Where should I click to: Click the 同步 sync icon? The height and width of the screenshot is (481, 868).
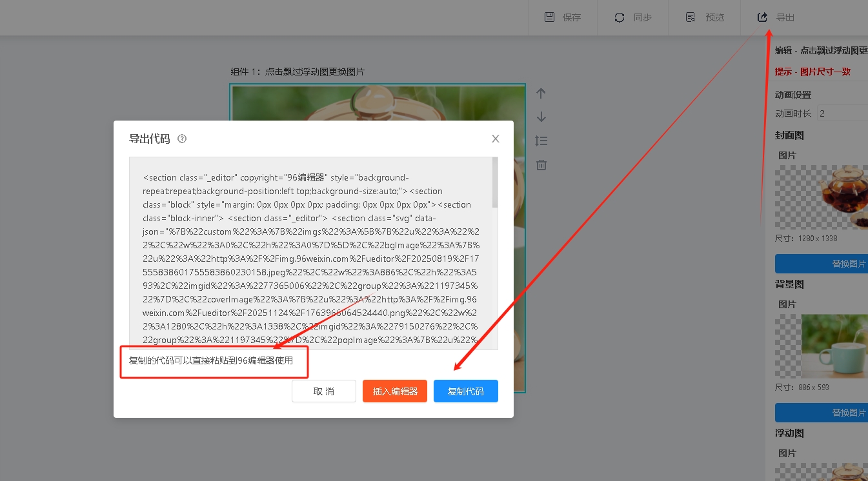(620, 17)
